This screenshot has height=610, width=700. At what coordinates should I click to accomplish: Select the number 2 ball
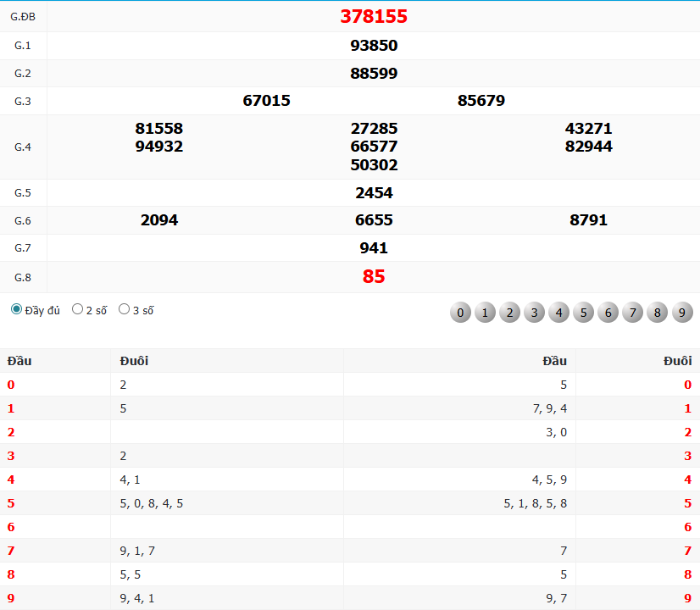point(509,313)
